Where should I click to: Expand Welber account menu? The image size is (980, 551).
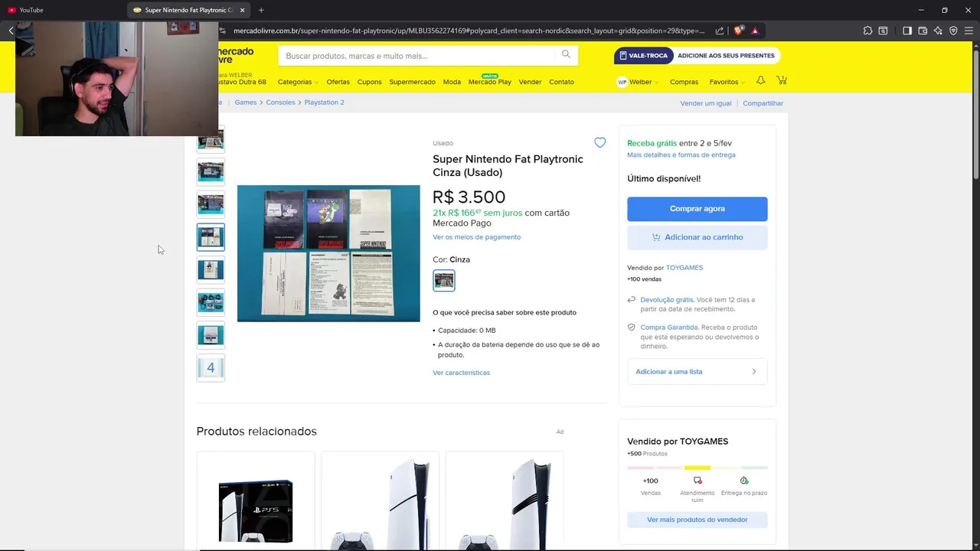click(x=644, y=82)
